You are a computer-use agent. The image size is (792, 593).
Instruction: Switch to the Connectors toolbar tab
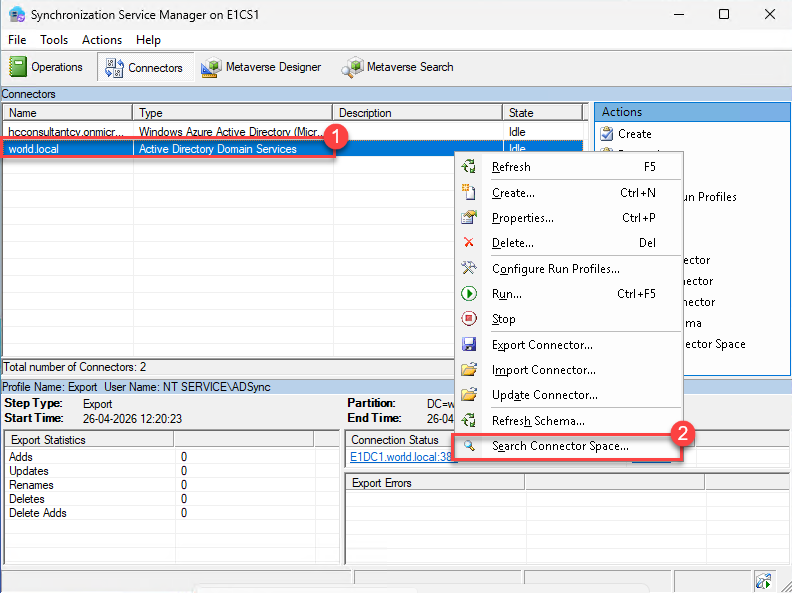(x=145, y=67)
